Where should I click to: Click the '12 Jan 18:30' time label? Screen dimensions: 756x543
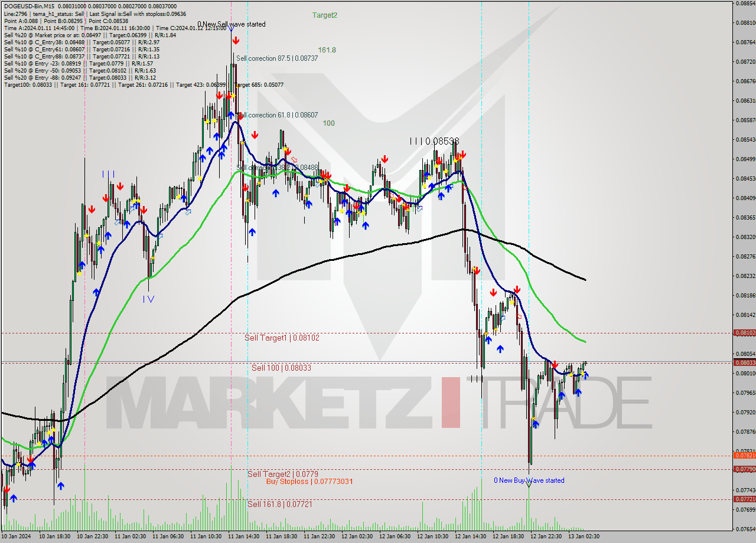click(508, 537)
